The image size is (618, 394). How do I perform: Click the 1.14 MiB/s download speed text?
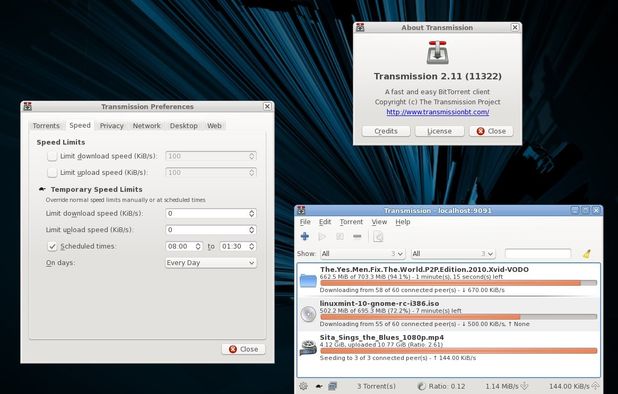tap(502, 386)
